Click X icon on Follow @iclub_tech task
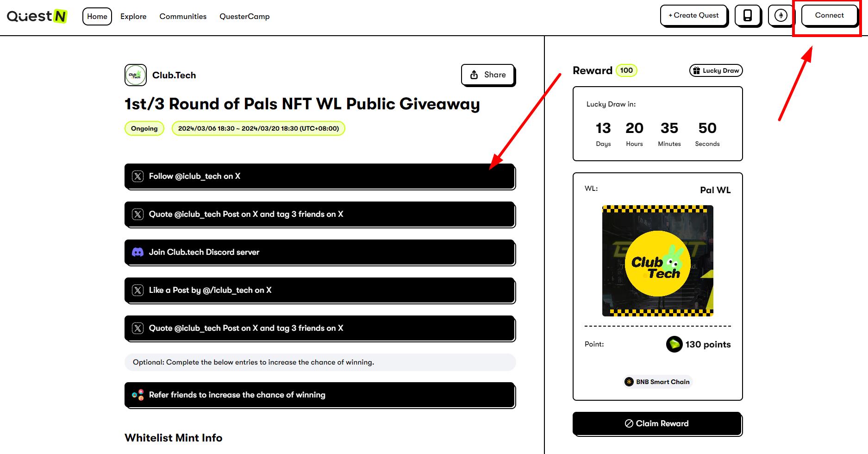 pos(137,176)
